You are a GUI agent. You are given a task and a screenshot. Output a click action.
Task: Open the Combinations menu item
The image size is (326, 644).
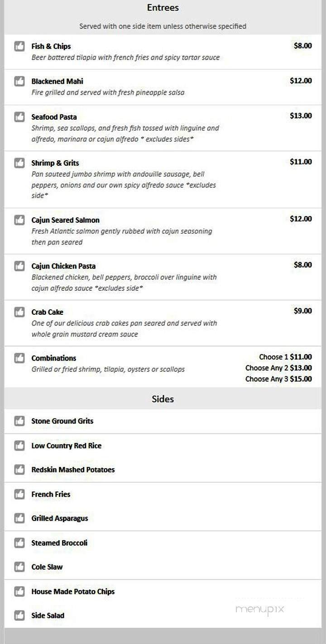(53, 358)
